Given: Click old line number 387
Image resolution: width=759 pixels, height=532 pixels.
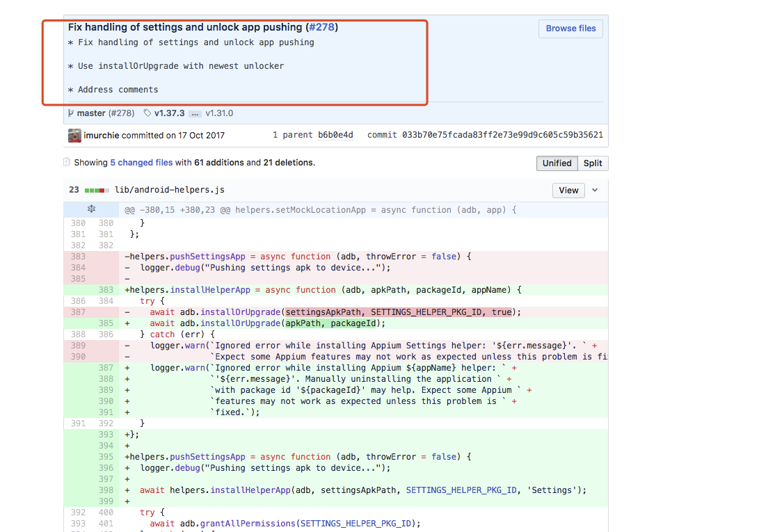Looking at the screenshot, I should (x=78, y=312).
